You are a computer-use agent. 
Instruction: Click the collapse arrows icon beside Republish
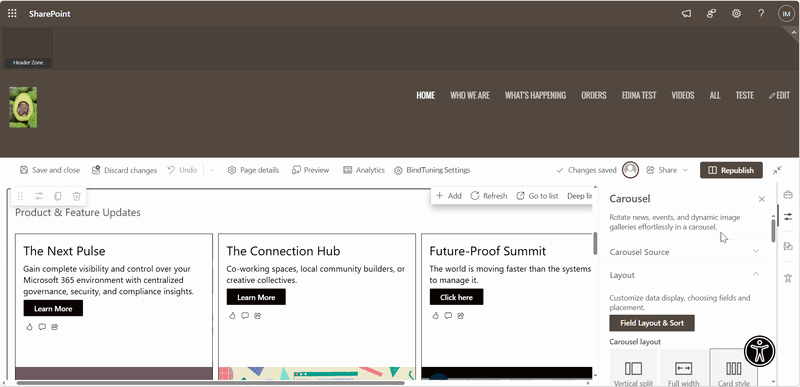[777, 170]
